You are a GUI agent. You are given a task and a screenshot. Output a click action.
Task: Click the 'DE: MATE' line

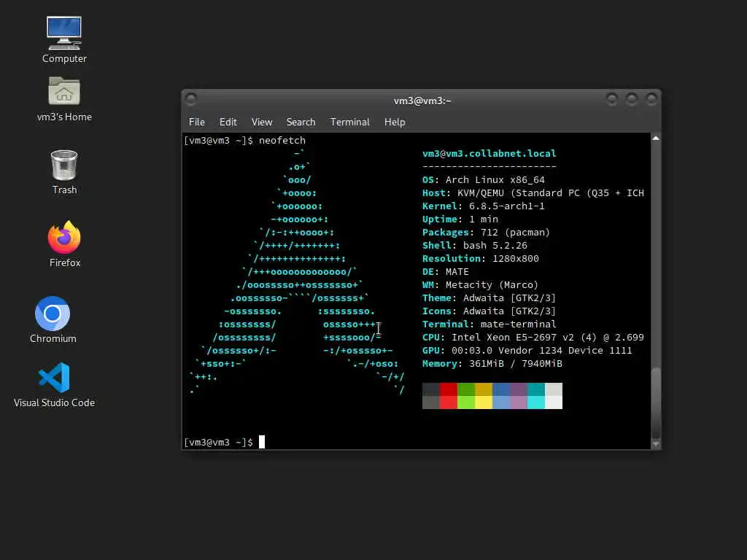446,272
